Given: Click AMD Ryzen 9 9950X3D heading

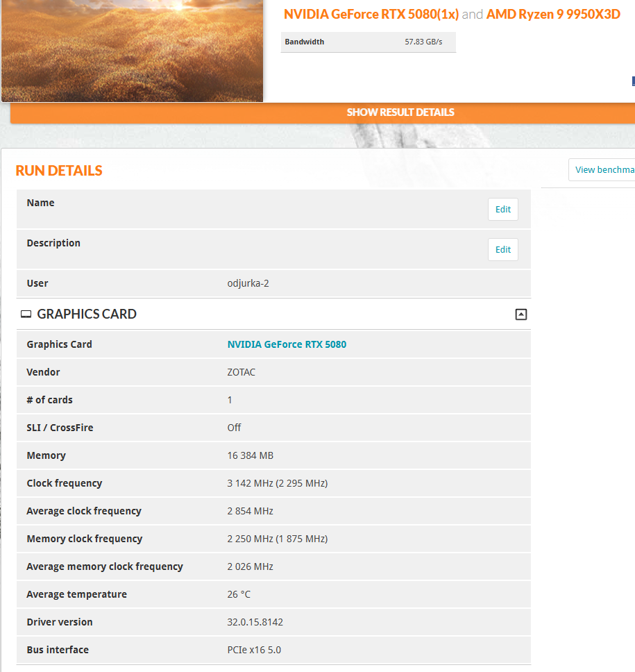Looking at the screenshot, I should tap(553, 14).
